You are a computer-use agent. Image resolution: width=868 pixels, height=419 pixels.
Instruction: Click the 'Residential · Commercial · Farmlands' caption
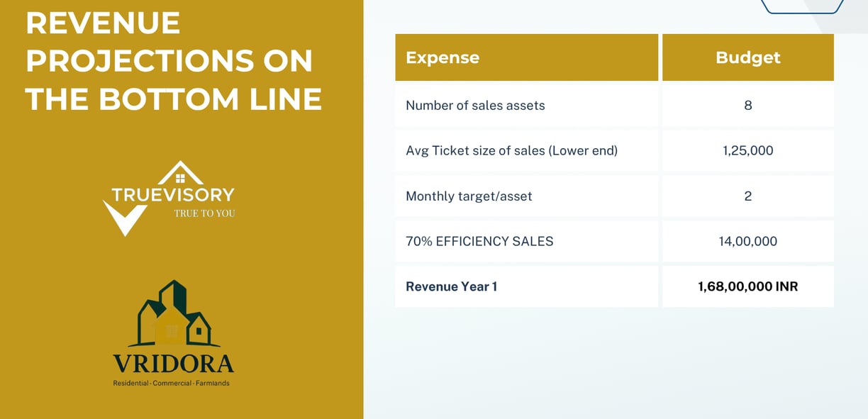point(172,384)
